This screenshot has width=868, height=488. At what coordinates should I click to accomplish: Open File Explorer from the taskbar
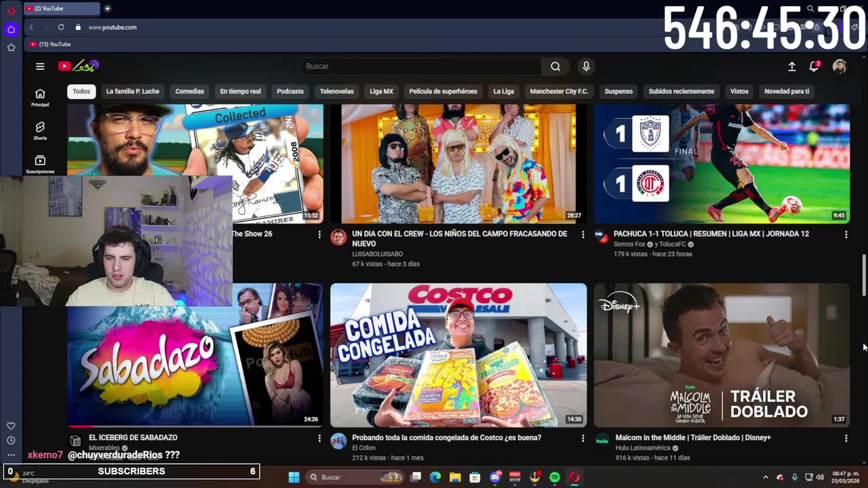point(455,477)
